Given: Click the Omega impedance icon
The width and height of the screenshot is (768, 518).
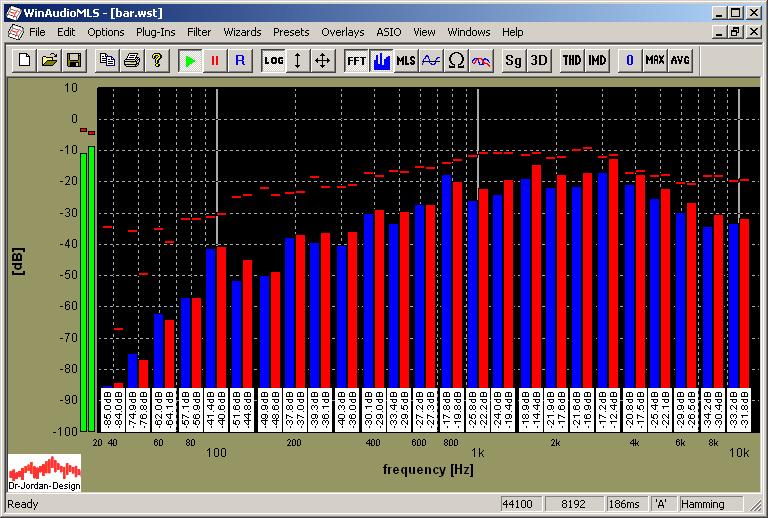Looking at the screenshot, I should [x=456, y=60].
